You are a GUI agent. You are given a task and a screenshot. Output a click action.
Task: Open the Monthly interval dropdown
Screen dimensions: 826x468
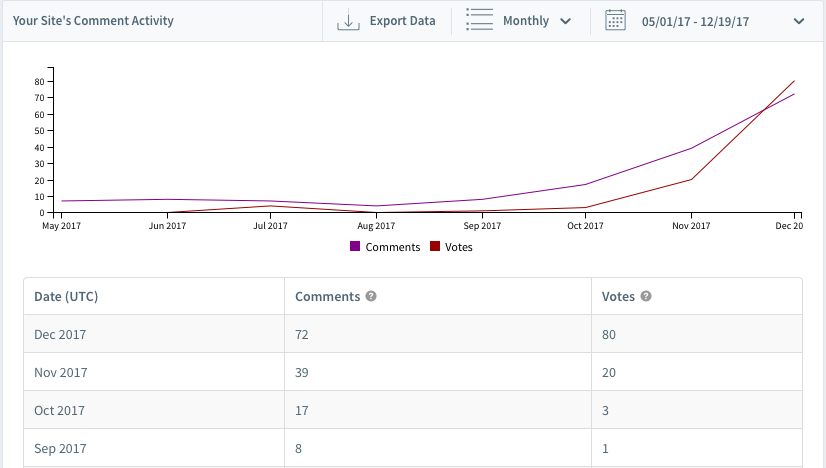click(537, 21)
